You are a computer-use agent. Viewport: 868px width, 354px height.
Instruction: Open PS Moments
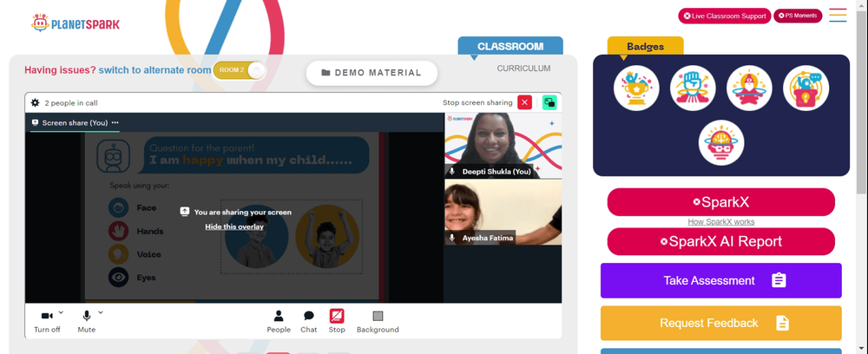point(797,16)
